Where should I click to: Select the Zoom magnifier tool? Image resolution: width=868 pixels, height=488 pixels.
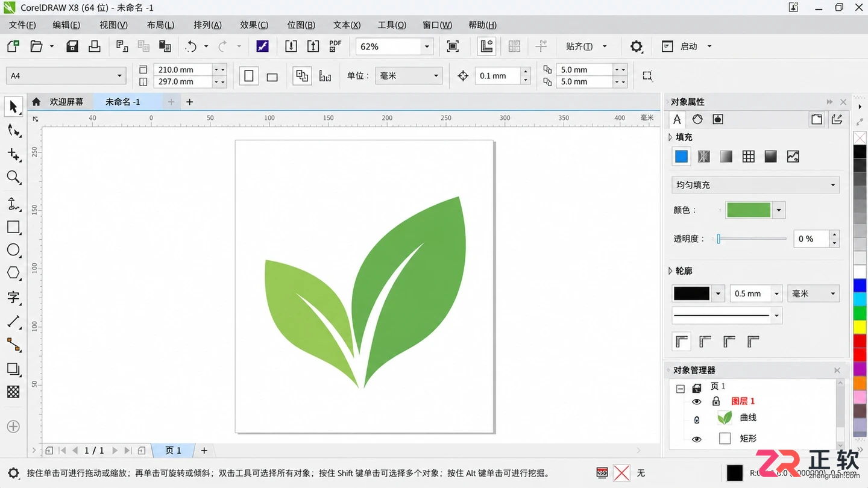pyautogui.click(x=13, y=177)
